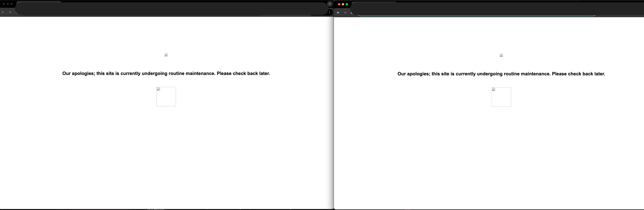Viewport: 644px width, 210px height.
Task: Click large broken image box in right page
Action: [501, 97]
